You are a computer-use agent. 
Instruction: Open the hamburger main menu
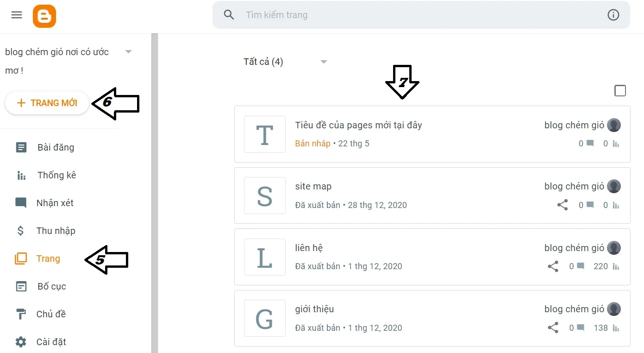17,15
